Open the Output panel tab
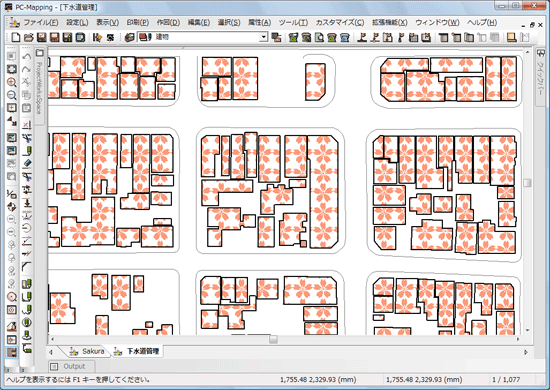This screenshot has width=550, height=390. click(x=71, y=367)
